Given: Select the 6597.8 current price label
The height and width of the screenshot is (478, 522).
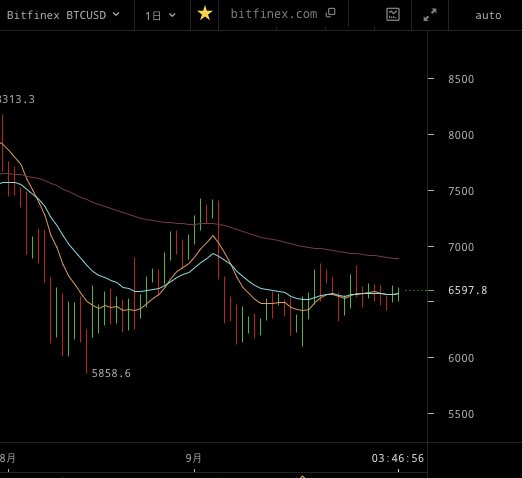Looking at the screenshot, I should [468, 290].
